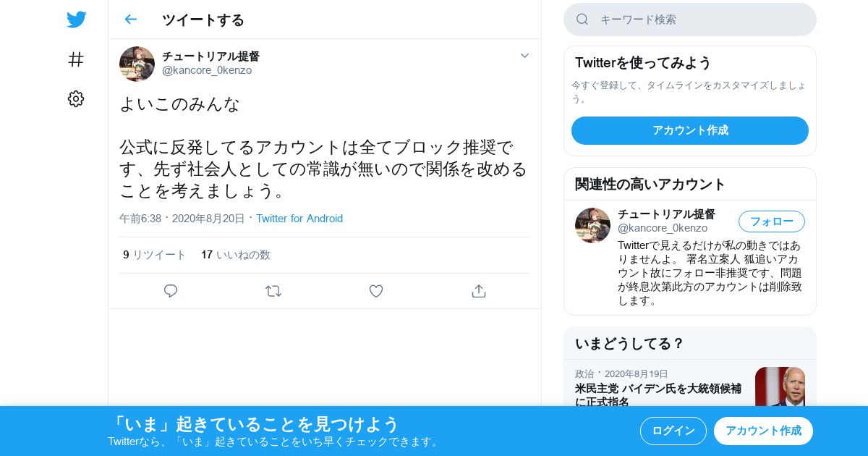Click アカウント作成 in the bottom banner

[763, 431]
